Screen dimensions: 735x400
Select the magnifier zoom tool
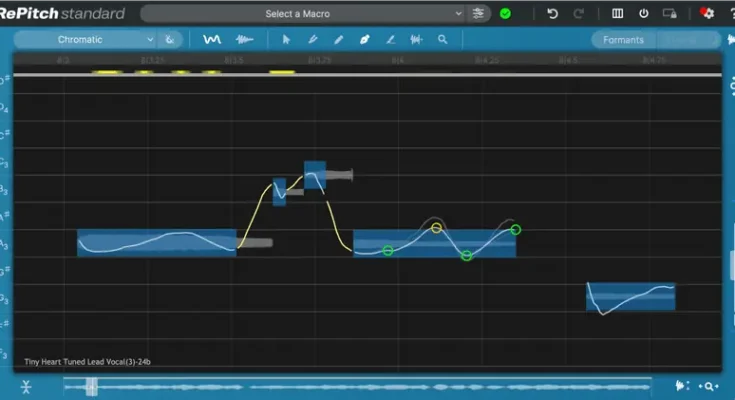coord(442,40)
